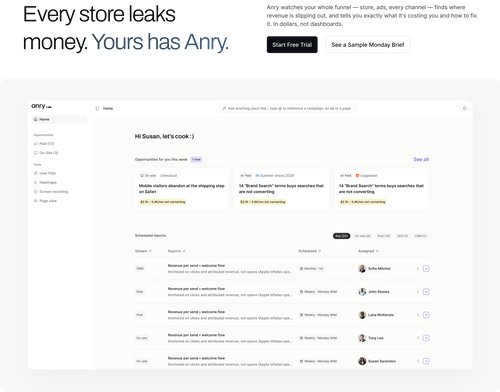Click Sofia Mitchel's avatar
Viewport: 500px width, 392px height.
tap(362, 269)
